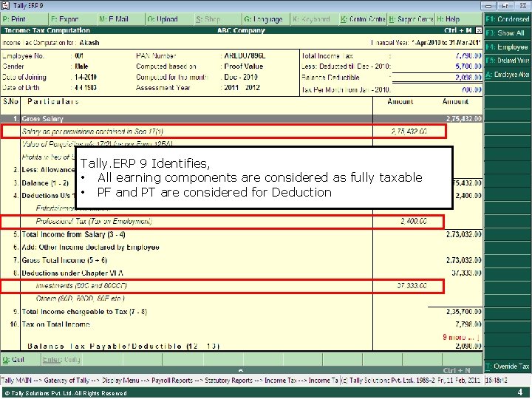532x399 pixels.
Task: Click the Ctrl + M label
Action: pyautogui.click(x=458, y=30)
